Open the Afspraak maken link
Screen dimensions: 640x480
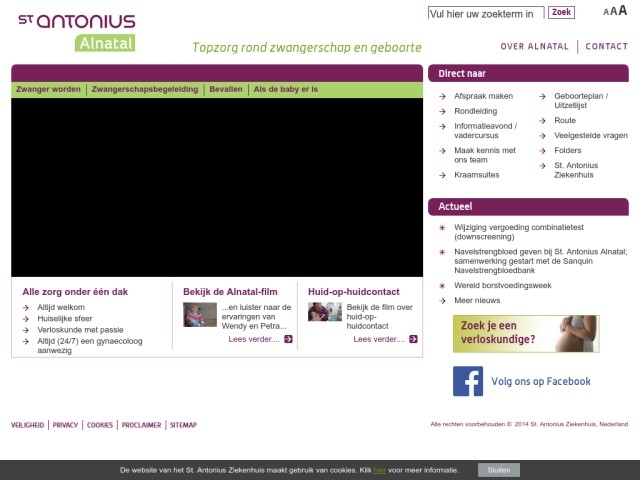483,96
